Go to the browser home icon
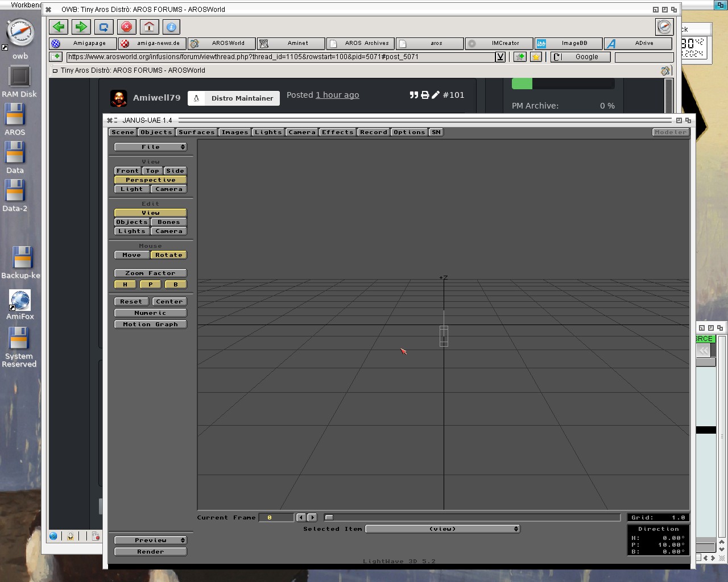Image resolution: width=728 pixels, height=582 pixels. pos(149,27)
